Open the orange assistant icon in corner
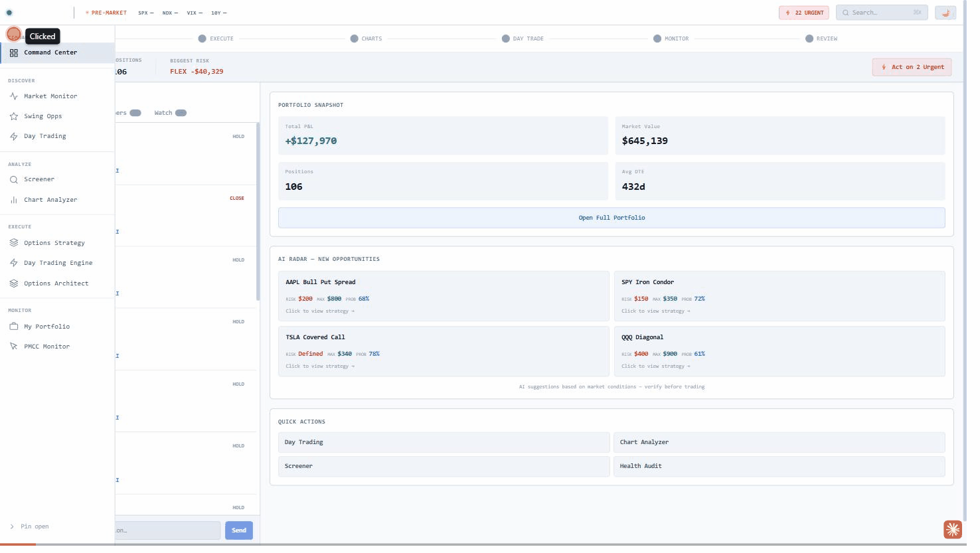The width and height of the screenshot is (980, 553). 953,529
